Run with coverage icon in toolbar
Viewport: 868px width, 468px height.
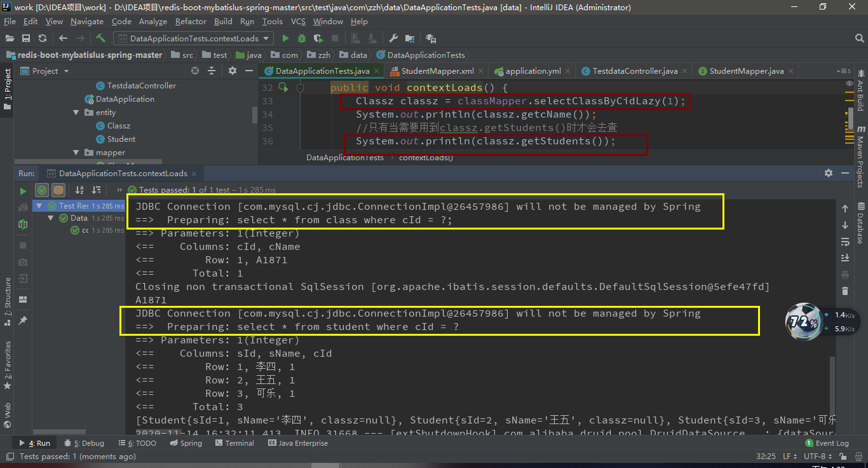click(x=318, y=38)
